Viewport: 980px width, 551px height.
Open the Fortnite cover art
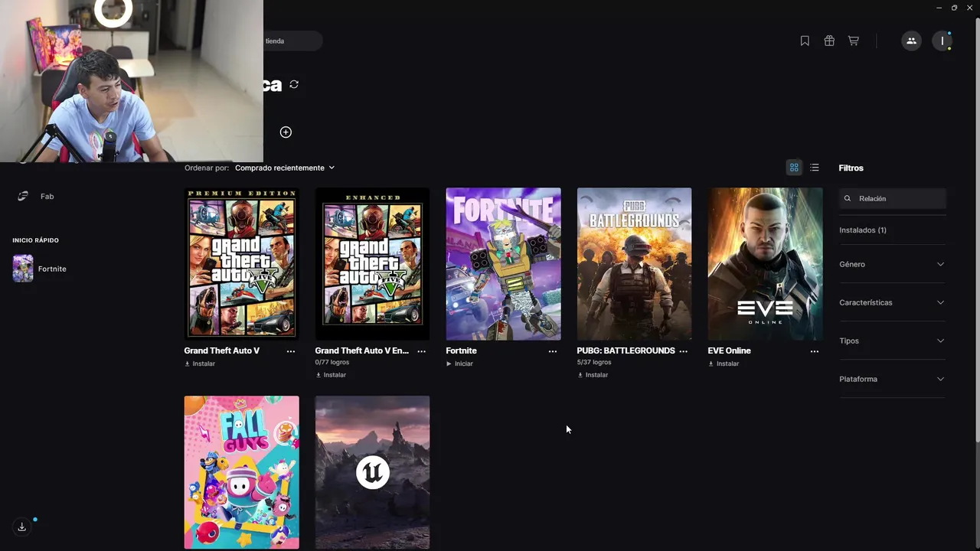[x=503, y=264]
